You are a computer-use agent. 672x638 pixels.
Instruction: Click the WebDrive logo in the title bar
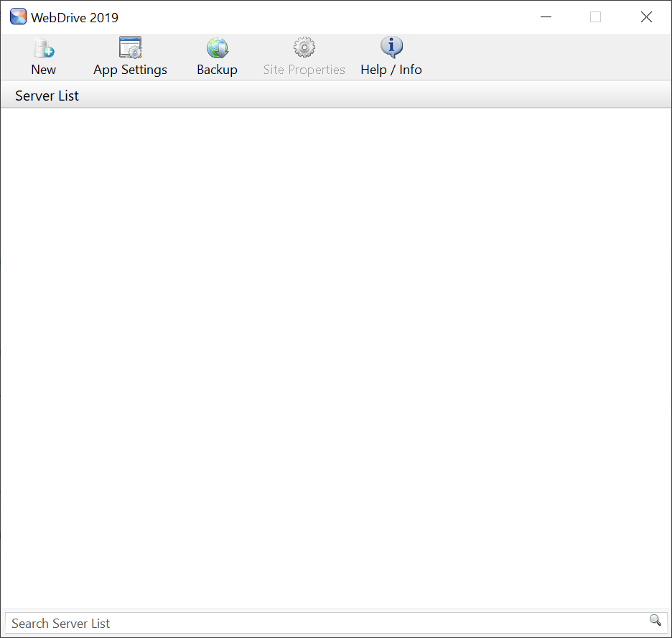point(18,16)
